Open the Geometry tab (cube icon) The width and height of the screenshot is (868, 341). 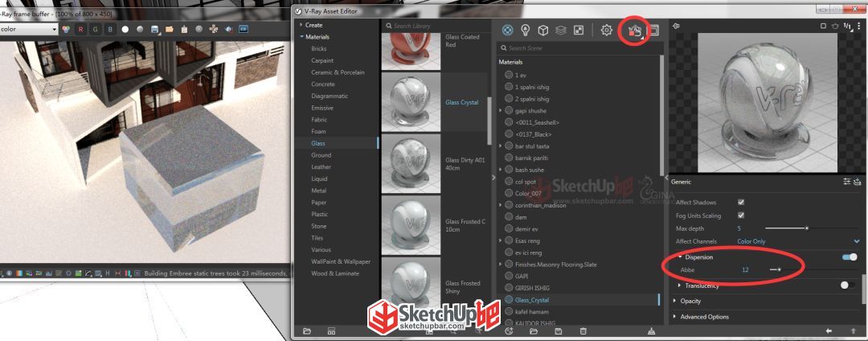pos(543,31)
